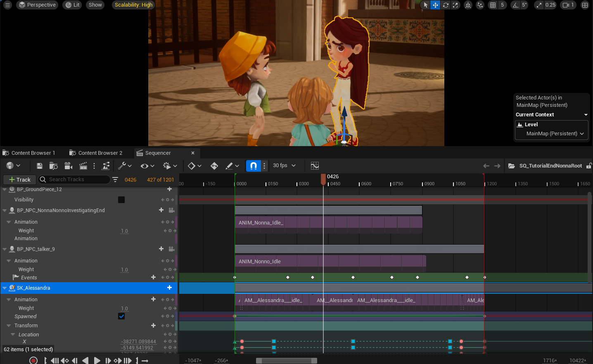Click the select mode arrow tool
The height and width of the screenshot is (364, 593).
point(426,5)
